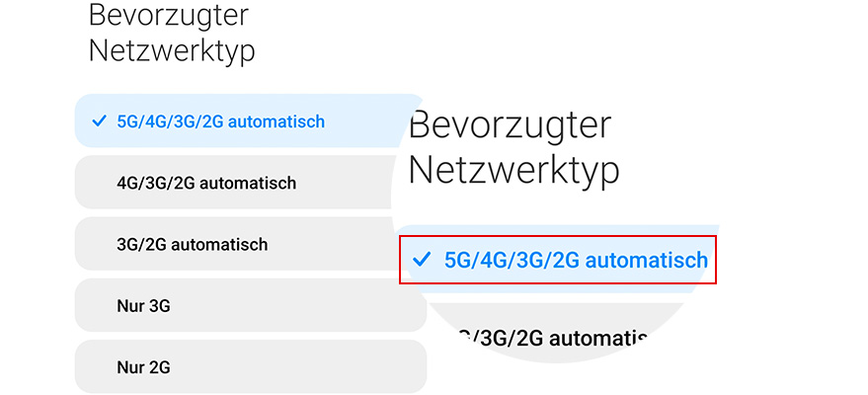Click the word "Netzwerktyp" in the top-left heading
The width and height of the screenshot is (868, 395).
172,49
